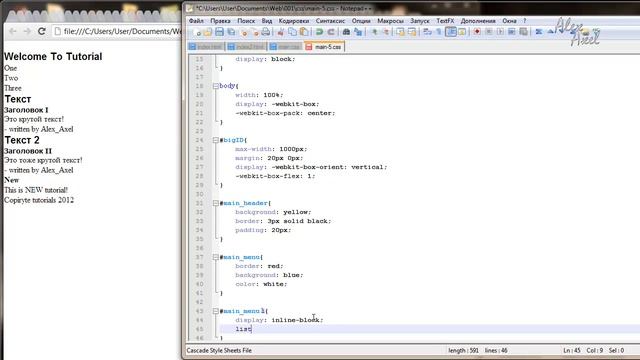Click Forward arrow in the browser

pyautogui.click(x=27, y=31)
